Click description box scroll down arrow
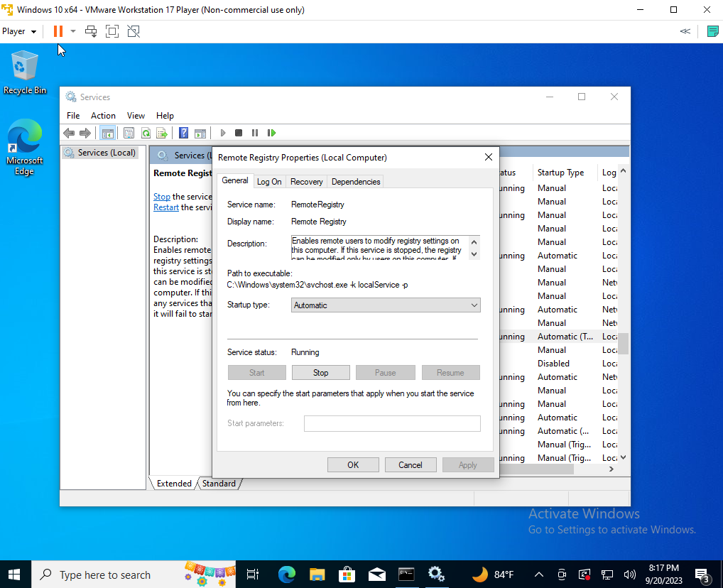This screenshot has width=723, height=588. [474, 254]
